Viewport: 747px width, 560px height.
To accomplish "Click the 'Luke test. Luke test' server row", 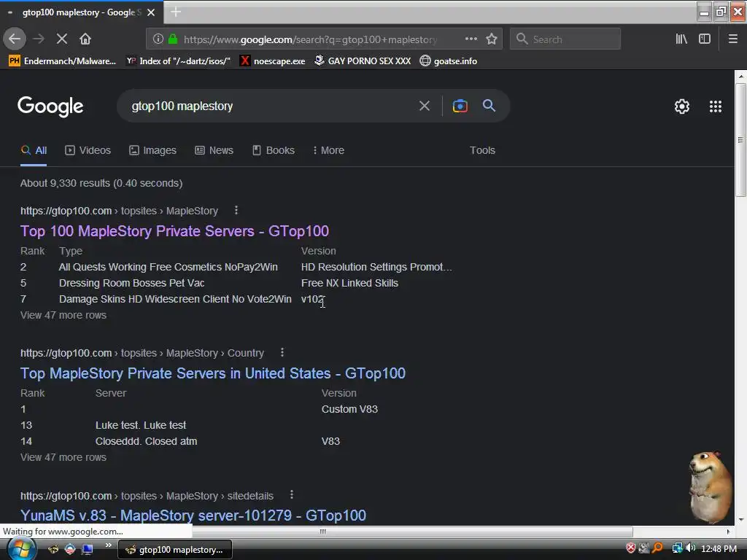I will (x=141, y=425).
